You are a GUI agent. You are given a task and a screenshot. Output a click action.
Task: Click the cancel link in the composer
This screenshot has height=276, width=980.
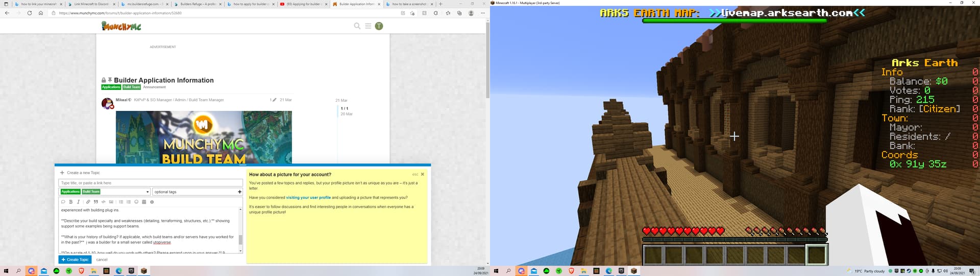coord(102,260)
